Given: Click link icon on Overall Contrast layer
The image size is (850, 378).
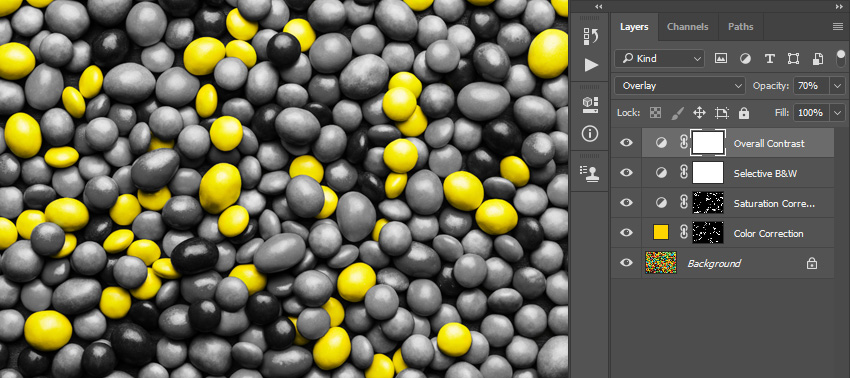Looking at the screenshot, I should tap(684, 143).
